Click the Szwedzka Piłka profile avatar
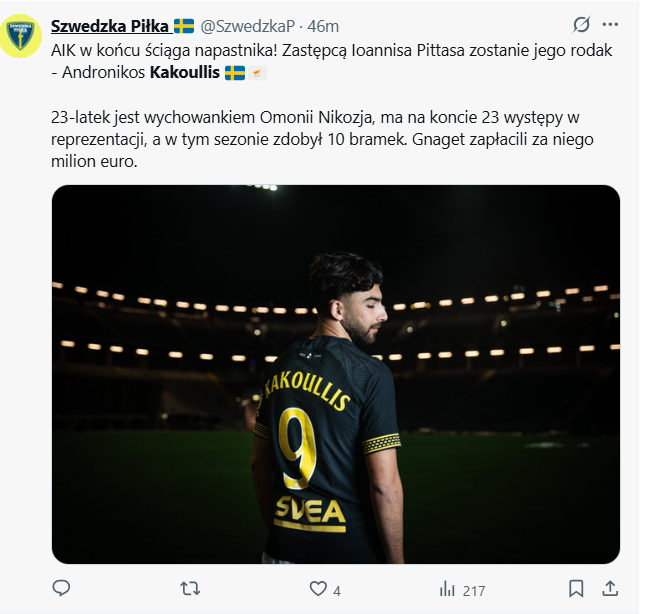 tap(21, 35)
